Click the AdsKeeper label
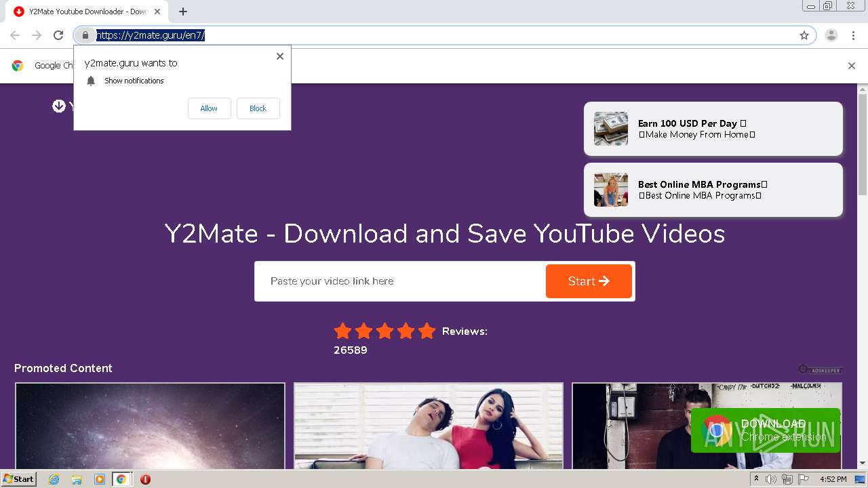Screen dimensions: 868x488 (x=820, y=369)
